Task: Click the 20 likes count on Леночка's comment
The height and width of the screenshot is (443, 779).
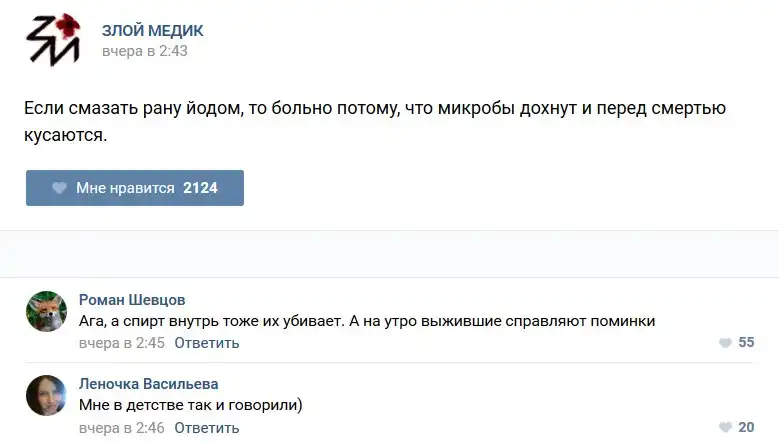Action: coord(746,427)
